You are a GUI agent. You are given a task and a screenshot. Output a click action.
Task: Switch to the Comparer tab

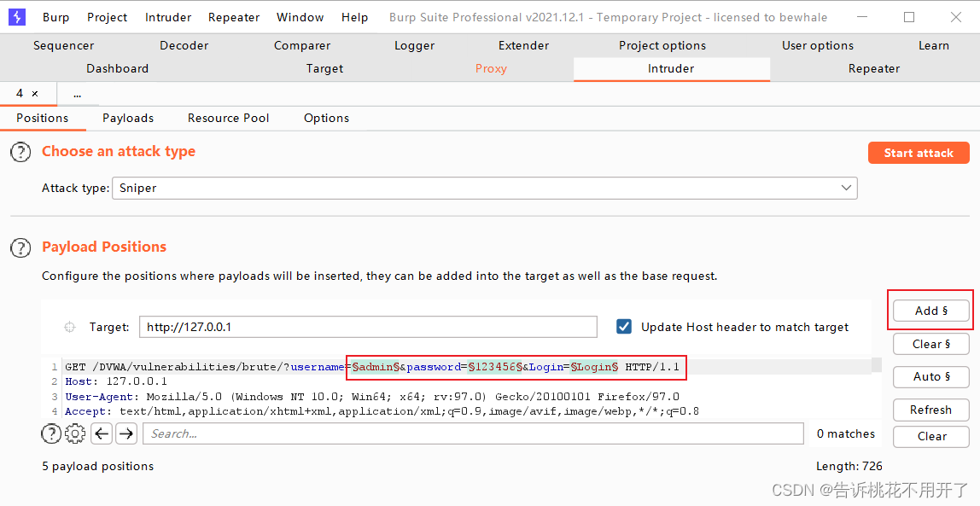click(x=302, y=45)
